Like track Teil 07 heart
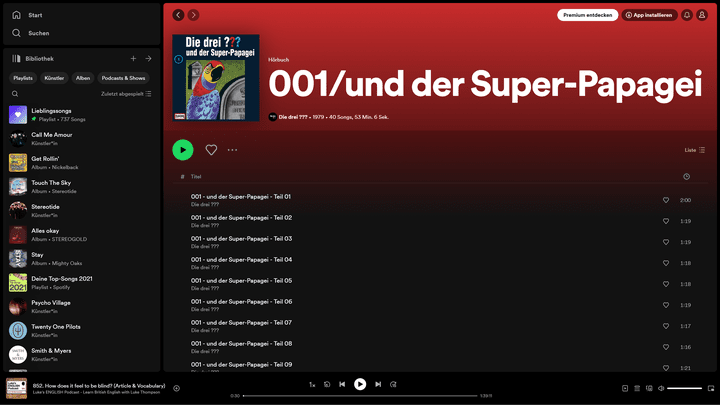This screenshot has width=720, height=405. click(666, 326)
